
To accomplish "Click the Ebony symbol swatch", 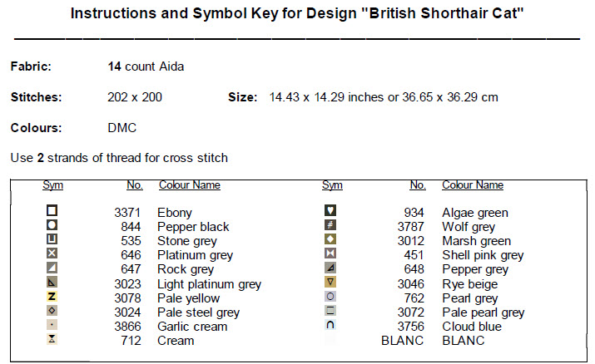I will coord(52,212).
